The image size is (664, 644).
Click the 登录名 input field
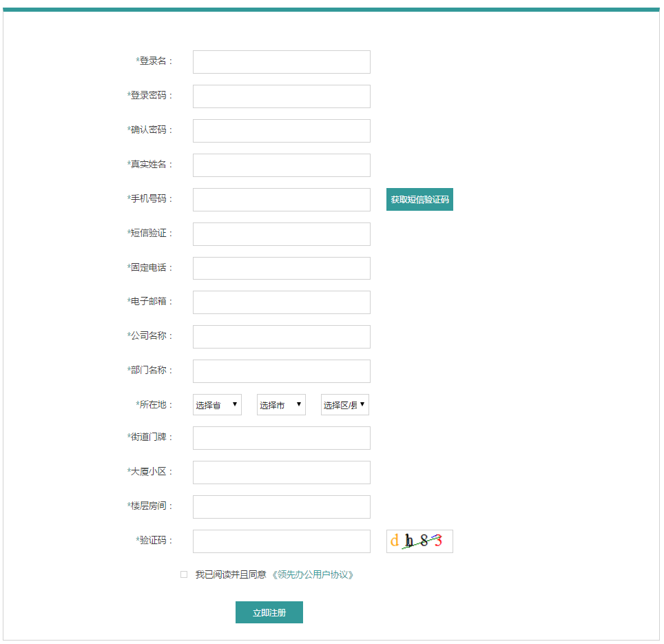pyautogui.click(x=281, y=62)
